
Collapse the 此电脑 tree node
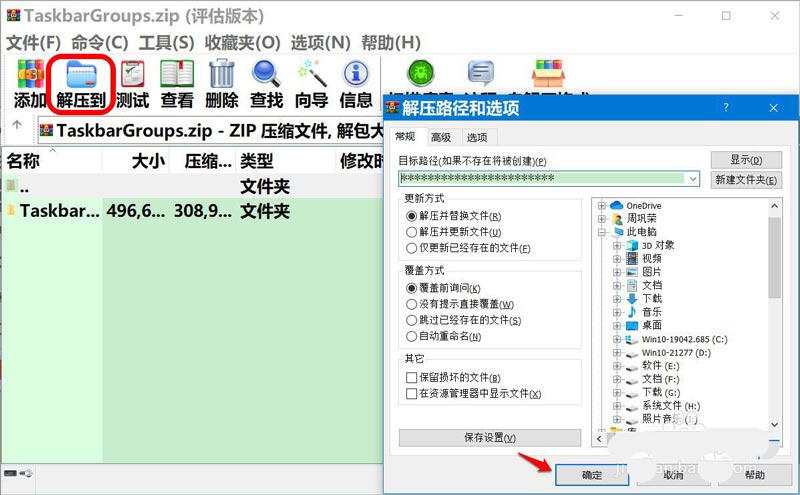pos(602,232)
